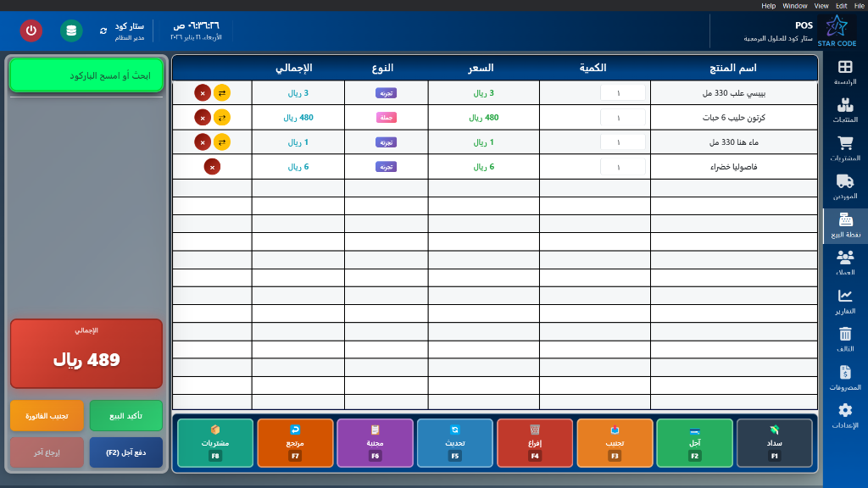The height and width of the screenshot is (488, 868).
Task: Click the red power icon in top bar
Action: coord(31,30)
